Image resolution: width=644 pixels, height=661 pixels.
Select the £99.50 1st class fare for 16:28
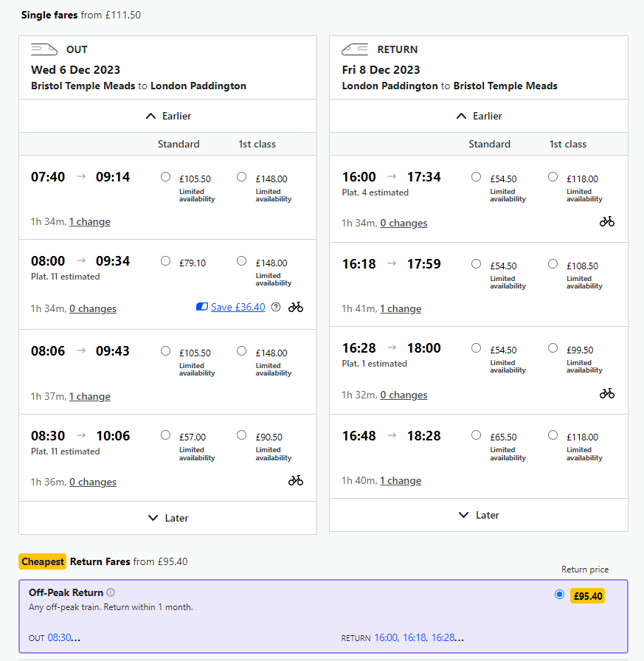[553, 348]
